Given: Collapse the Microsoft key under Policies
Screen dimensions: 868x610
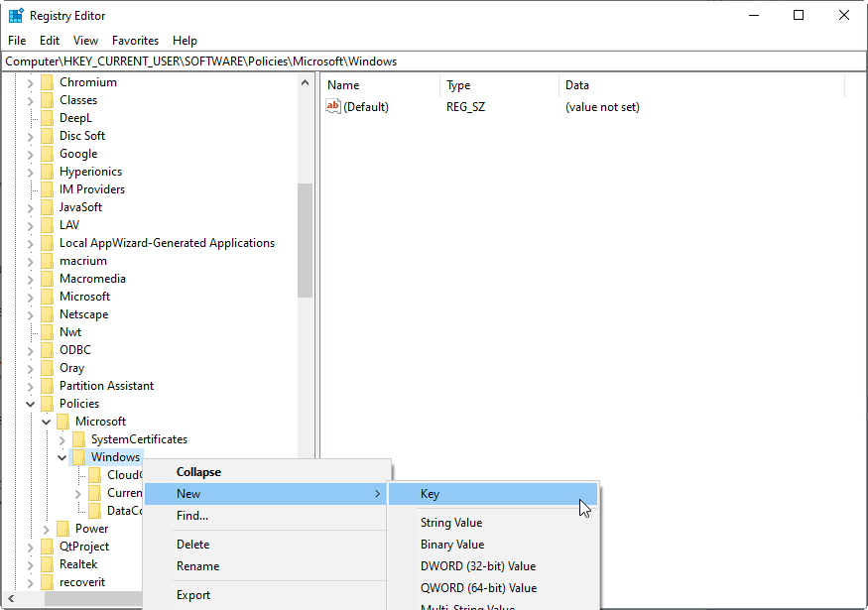Looking at the screenshot, I should (x=47, y=422).
